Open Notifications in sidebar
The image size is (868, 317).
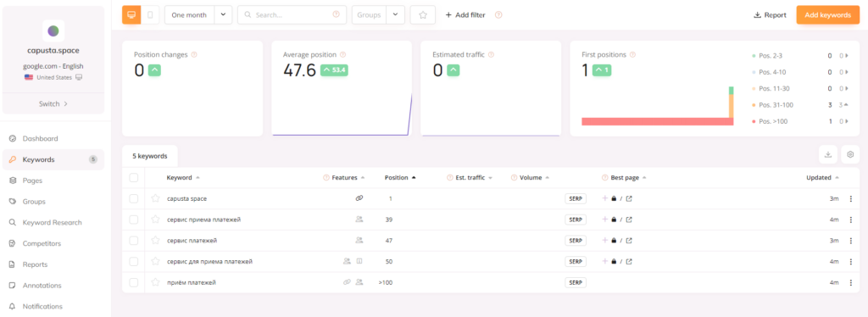53,306
